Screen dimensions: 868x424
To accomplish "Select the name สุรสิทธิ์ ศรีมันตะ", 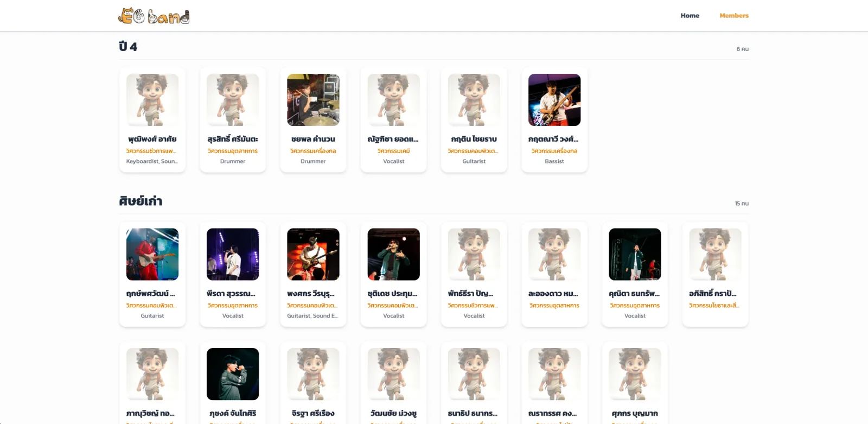I will (x=233, y=139).
